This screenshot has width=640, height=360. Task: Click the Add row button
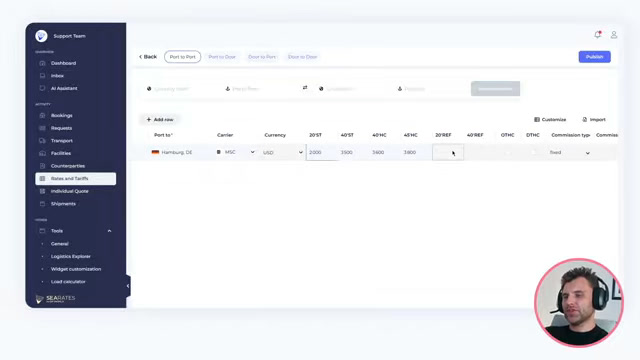pyautogui.click(x=160, y=120)
